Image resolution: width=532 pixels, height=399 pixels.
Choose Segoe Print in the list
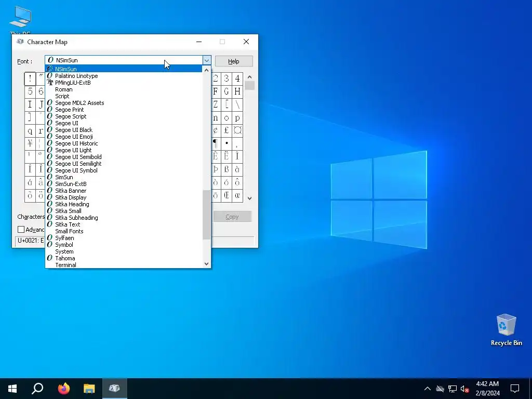[x=124, y=110]
